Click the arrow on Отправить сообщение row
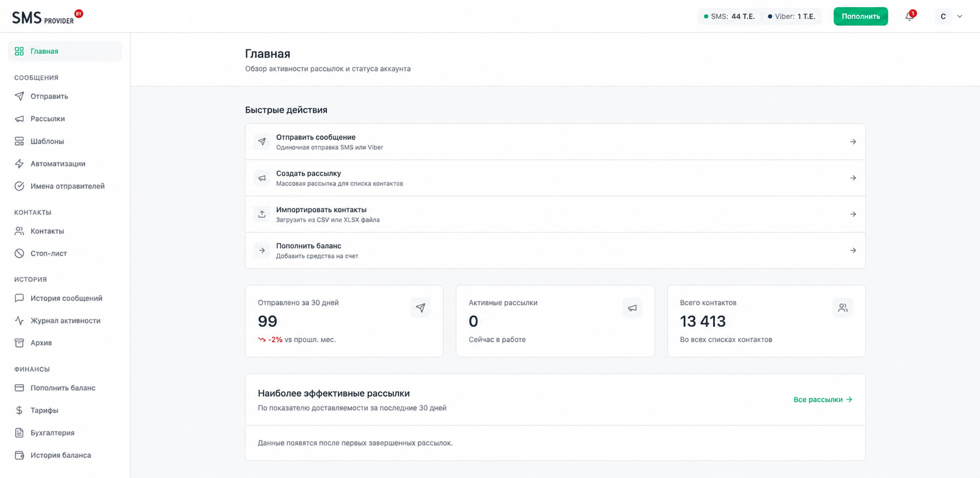Screen dimensions: 980x478 click(853, 142)
